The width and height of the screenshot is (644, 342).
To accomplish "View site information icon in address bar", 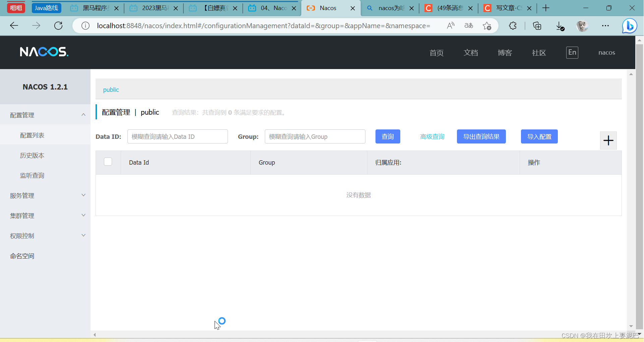I will point(85,26).
